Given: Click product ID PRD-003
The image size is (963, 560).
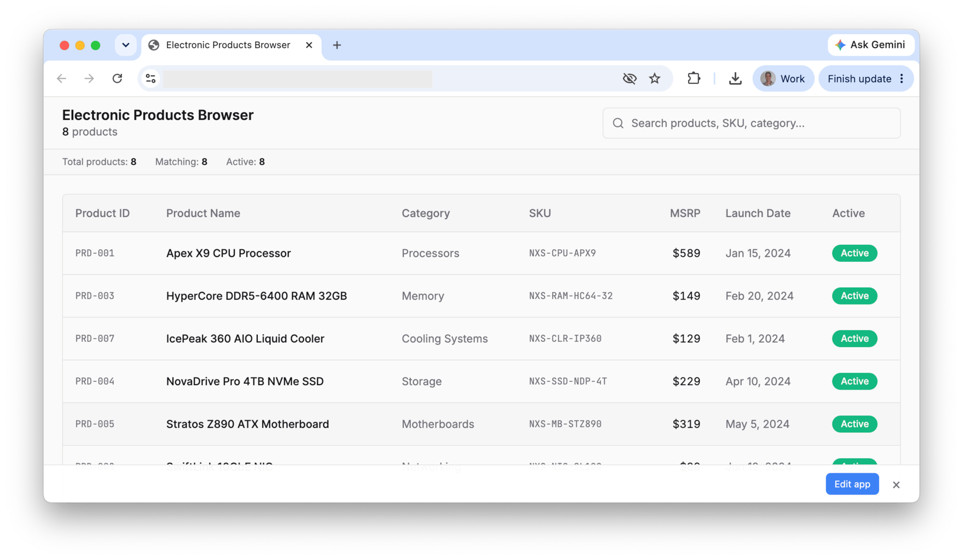Looking at the screenshot, I should click(95, 296).
